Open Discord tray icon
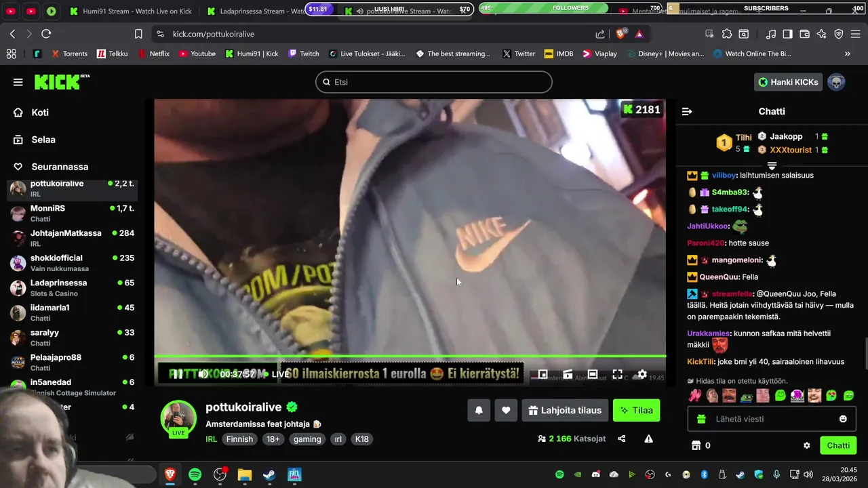This screenshot has height=488, width=868. pyautogui.click(x=595, y=474)
